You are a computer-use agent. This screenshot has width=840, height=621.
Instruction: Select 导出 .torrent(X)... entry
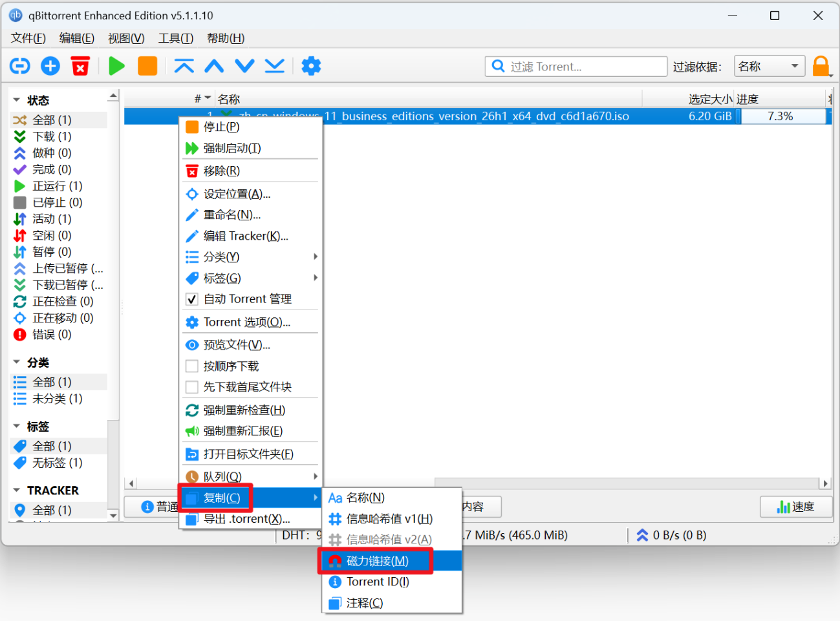click(251, 519)
